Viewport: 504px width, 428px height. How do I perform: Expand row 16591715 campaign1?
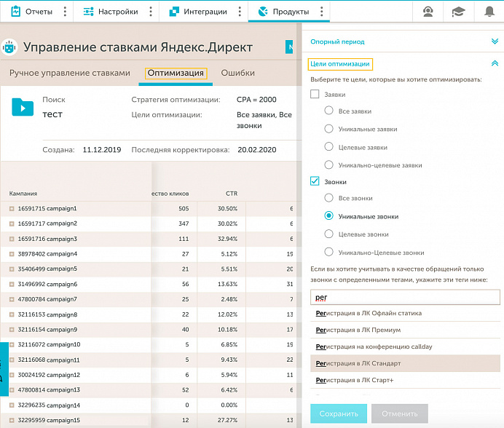[x=12, y=209]
